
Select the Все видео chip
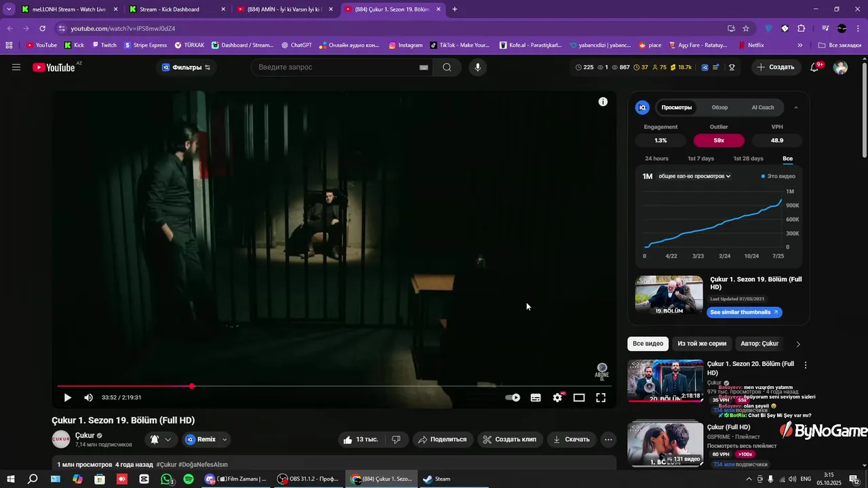click(x=648, y=344)
